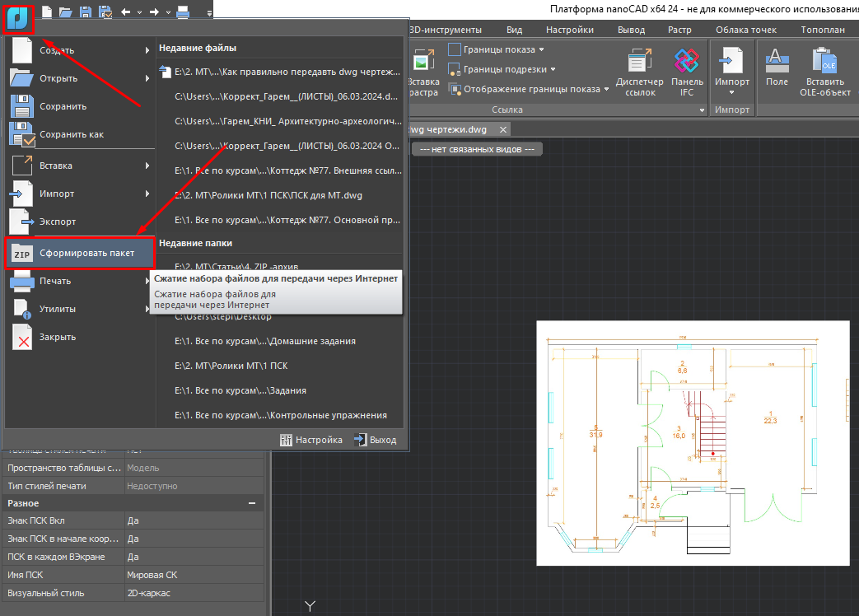
Task: Open the Undo history dropdown arrow
Action: [139, 12]
